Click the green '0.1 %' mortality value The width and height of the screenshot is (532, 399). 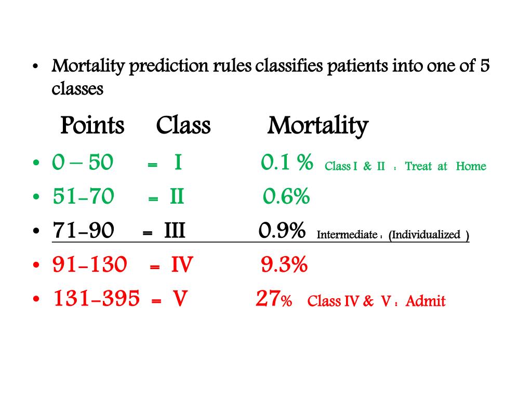pyautogui.click(x=287, y=163)
